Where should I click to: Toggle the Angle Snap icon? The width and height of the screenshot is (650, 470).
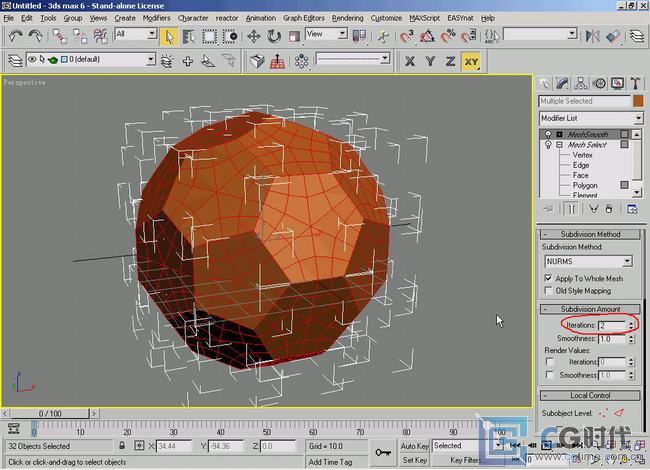(x=427, y=36)
